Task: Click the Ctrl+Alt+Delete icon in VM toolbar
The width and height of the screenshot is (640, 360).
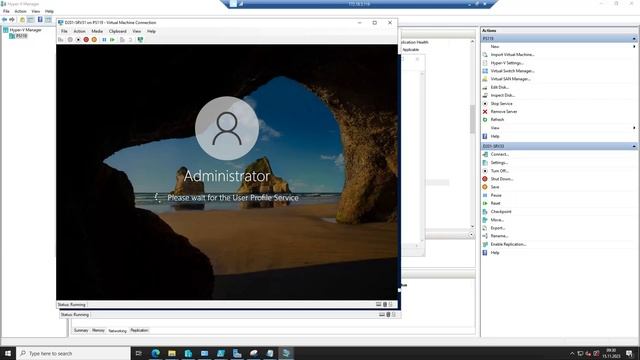Action: coord(60,40)
